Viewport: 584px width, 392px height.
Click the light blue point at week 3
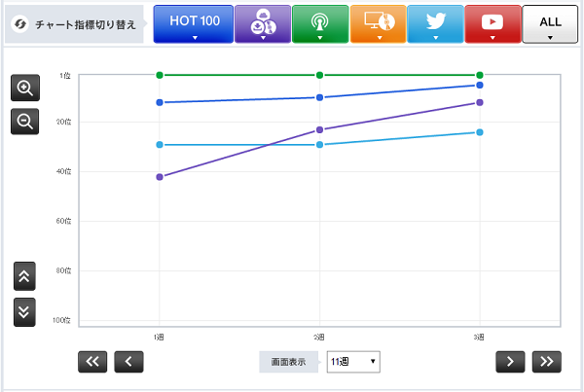(x=480, y=132)
